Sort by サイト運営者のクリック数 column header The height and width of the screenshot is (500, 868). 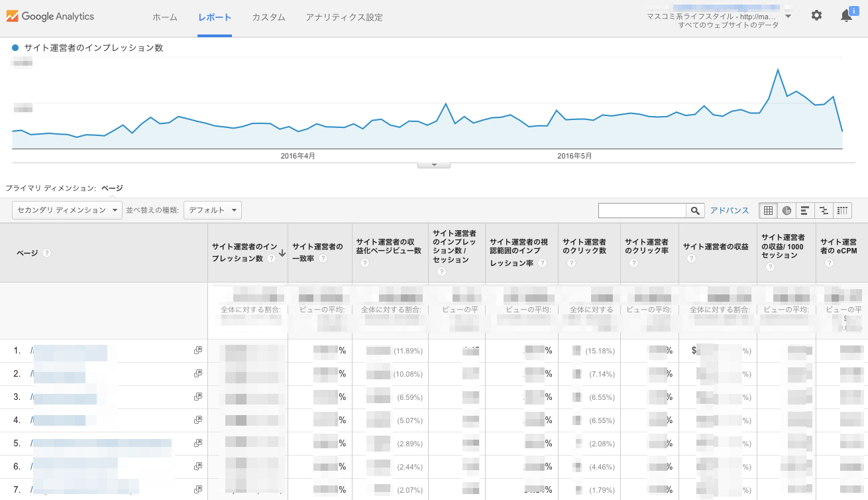tap(584, 247)
